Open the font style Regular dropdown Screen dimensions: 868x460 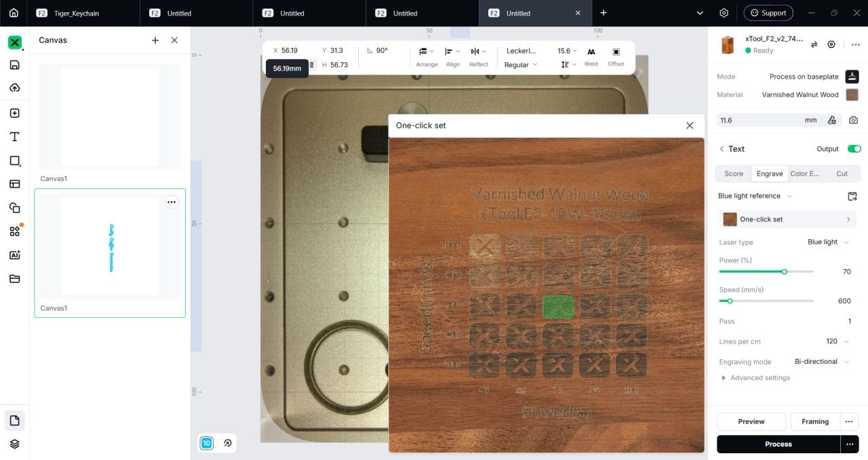pos(520,65)
